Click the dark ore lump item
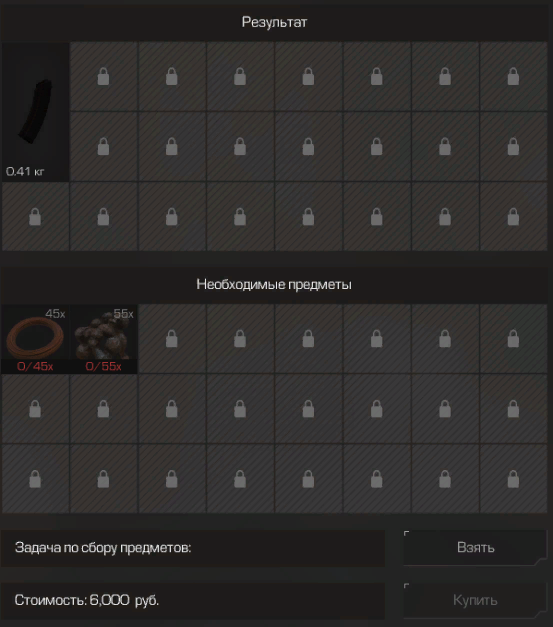 [x=104, y=338]
